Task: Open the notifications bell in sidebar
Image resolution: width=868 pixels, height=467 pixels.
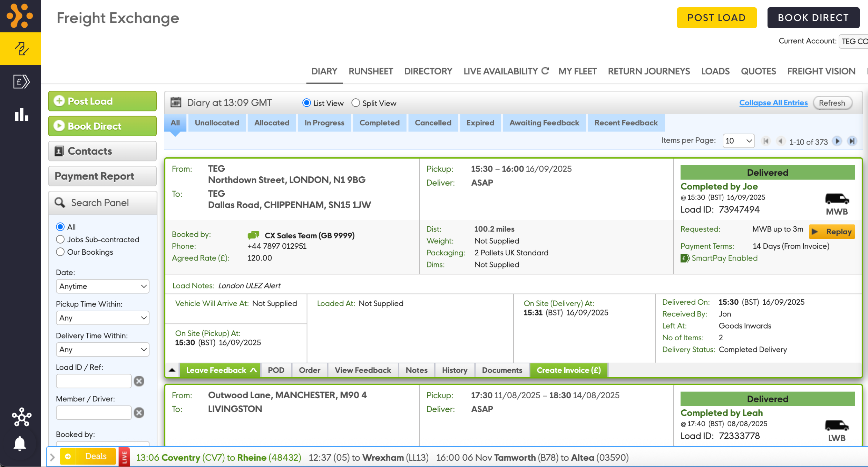Action: [x=20, y=443]
